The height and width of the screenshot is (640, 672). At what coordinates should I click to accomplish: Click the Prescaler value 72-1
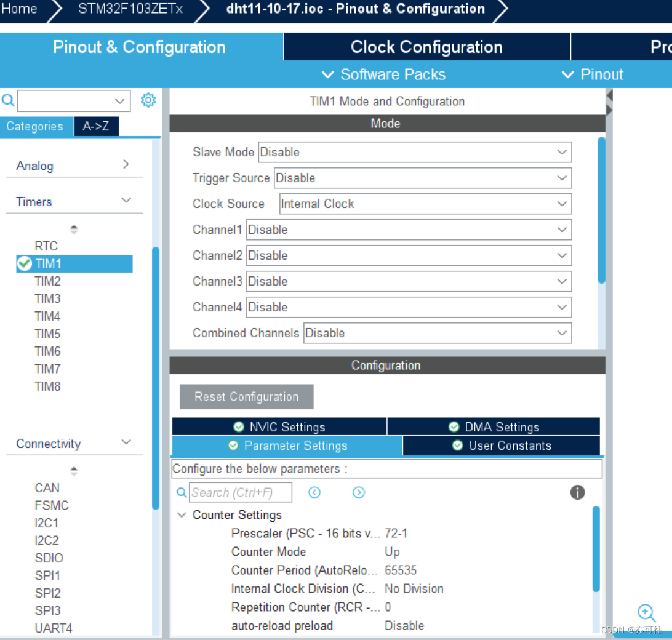click(396, 534)
